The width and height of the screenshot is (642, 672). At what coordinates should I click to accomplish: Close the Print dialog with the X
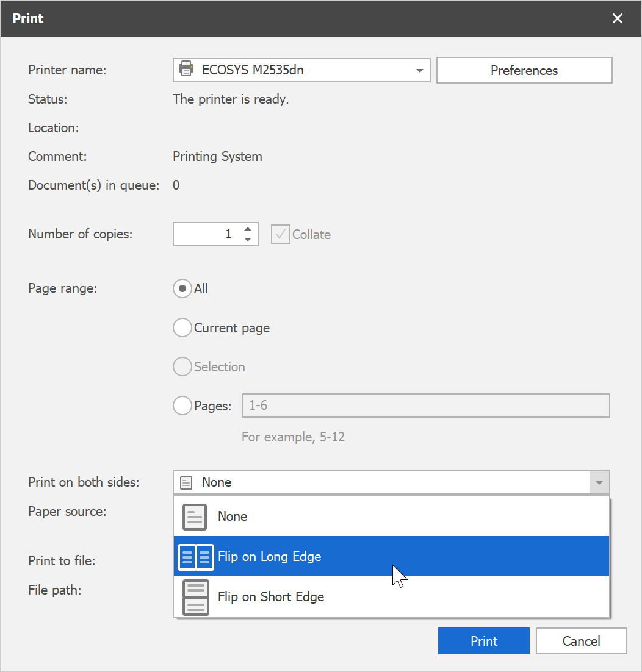618,18
